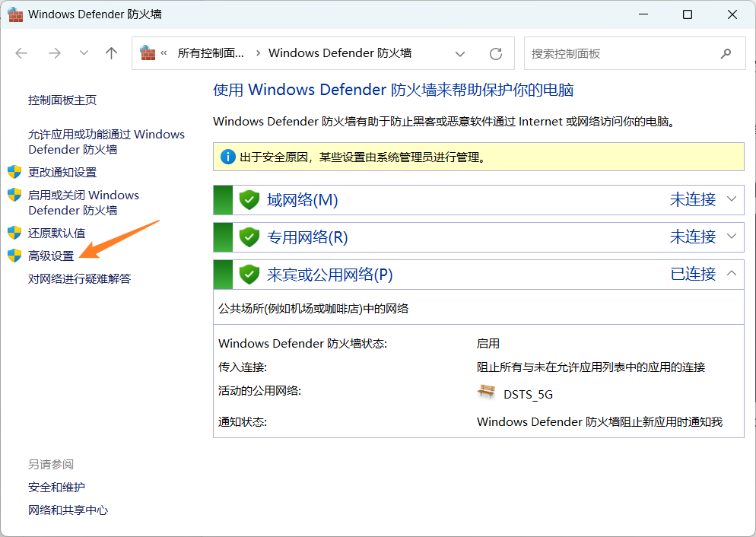The width and height of the screenshot is (756, 537).
Task: Click the green shield beside 专用网络(R)
Action: 249,237
